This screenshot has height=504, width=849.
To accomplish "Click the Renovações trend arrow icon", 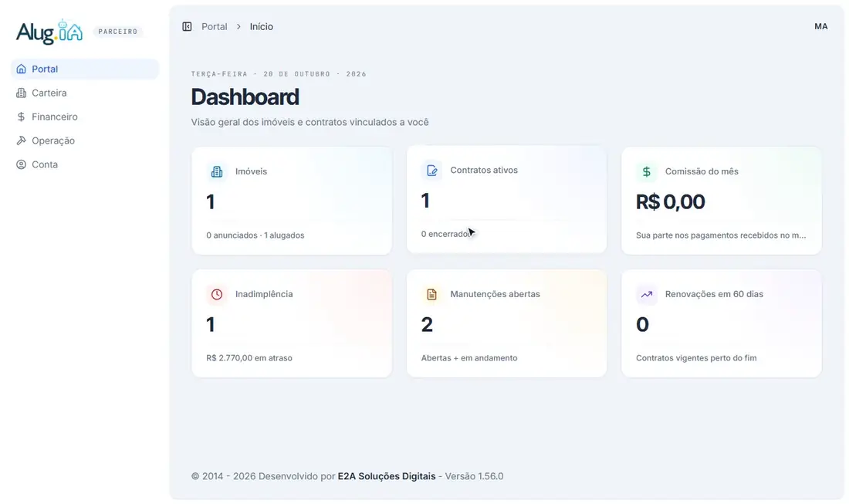I will tap(646, 295).
